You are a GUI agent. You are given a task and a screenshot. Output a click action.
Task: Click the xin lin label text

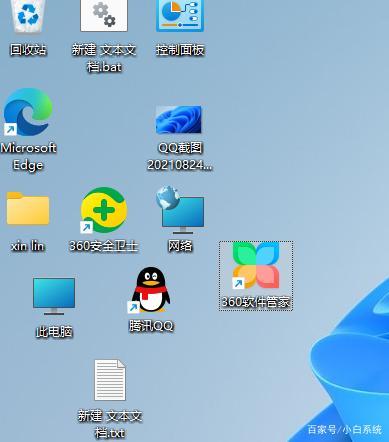click(x=28, y=246)
